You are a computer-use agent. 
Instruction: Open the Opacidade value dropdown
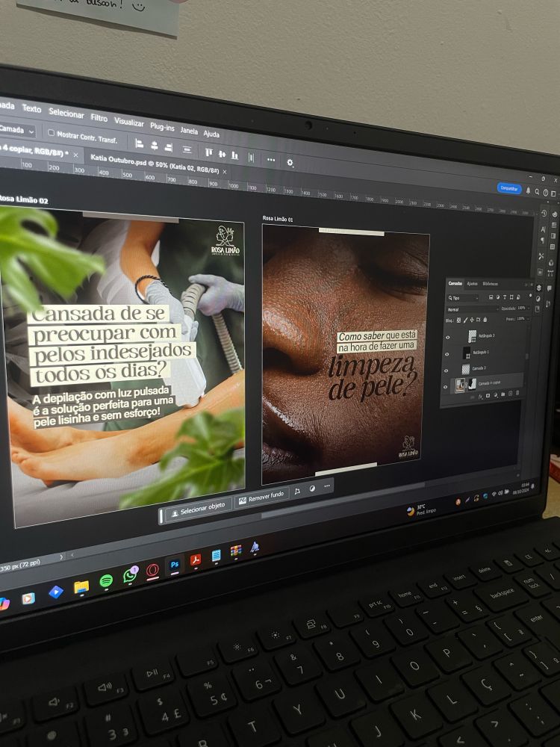[529, 309]
